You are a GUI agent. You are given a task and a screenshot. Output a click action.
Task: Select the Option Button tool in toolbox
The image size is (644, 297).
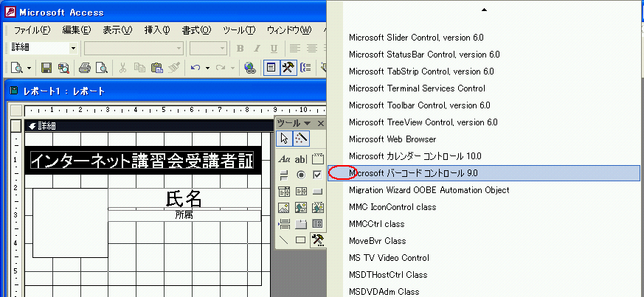(x=301, y=175)
